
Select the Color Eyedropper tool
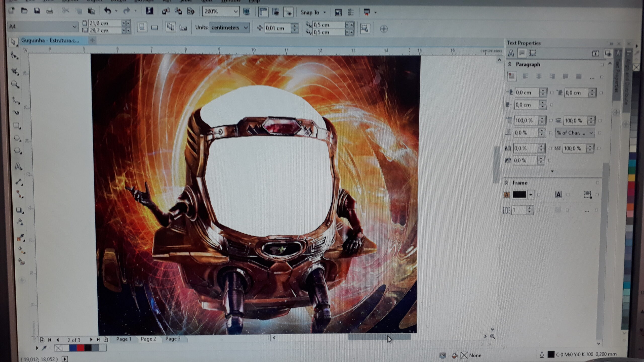[x=21, y=237]
